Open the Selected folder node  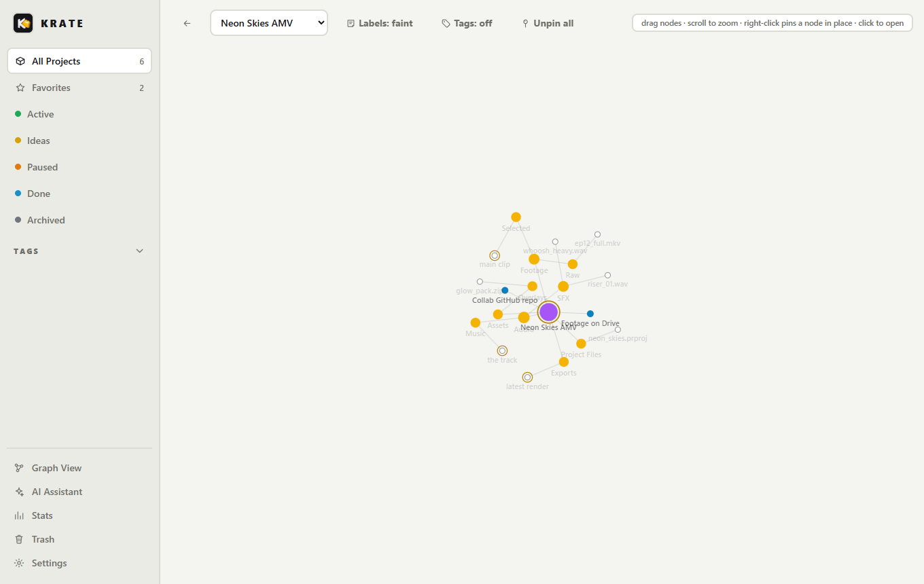coord(516,217)
